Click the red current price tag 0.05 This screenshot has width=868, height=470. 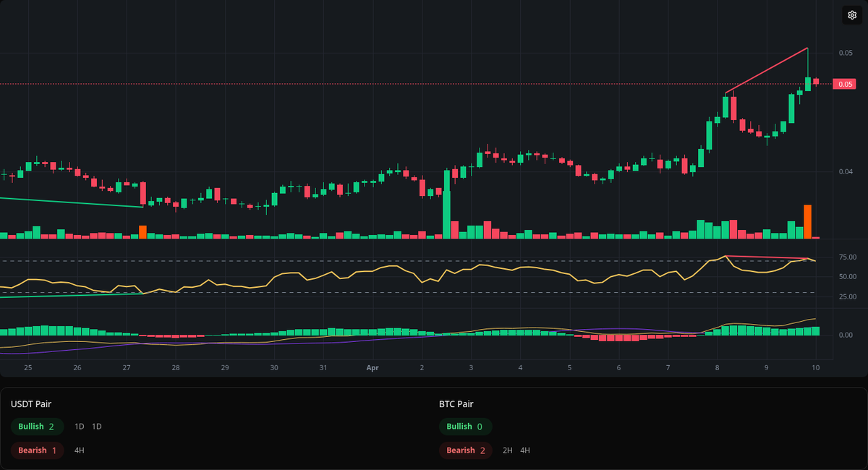click(x=845, y=84)
